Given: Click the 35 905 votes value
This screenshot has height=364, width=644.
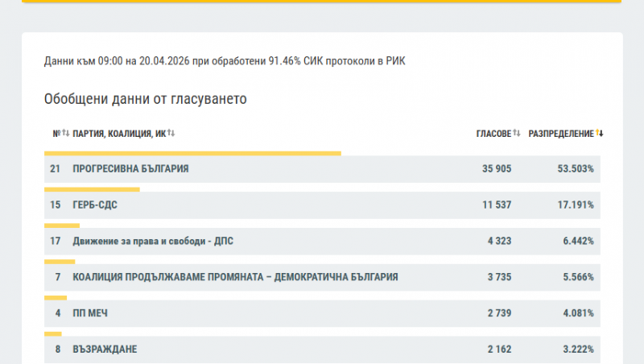Looking at the screenshot, I should pos(497,169).
